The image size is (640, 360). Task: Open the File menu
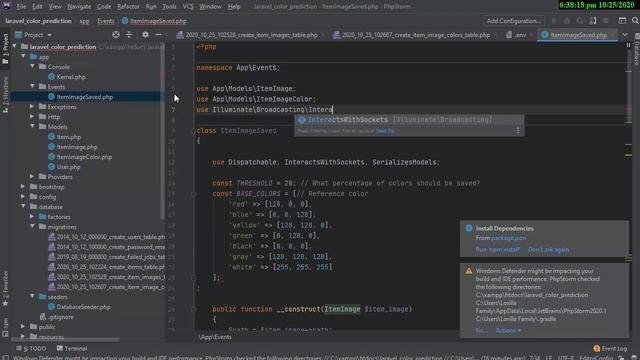click(x=21, y=7)
